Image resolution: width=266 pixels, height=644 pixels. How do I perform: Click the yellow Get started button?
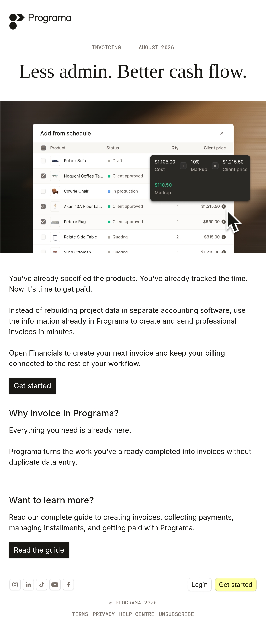tap(236, 585)
